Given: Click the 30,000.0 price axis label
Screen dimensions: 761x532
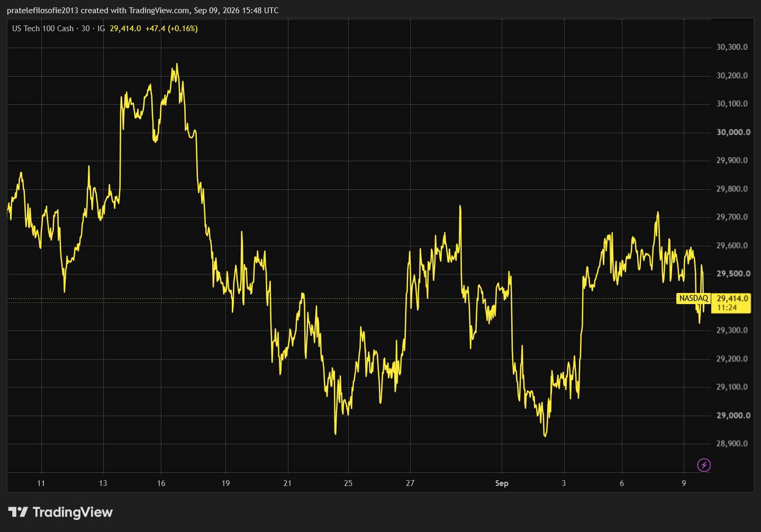Looking at the screenshot, I should coord(733,132).
